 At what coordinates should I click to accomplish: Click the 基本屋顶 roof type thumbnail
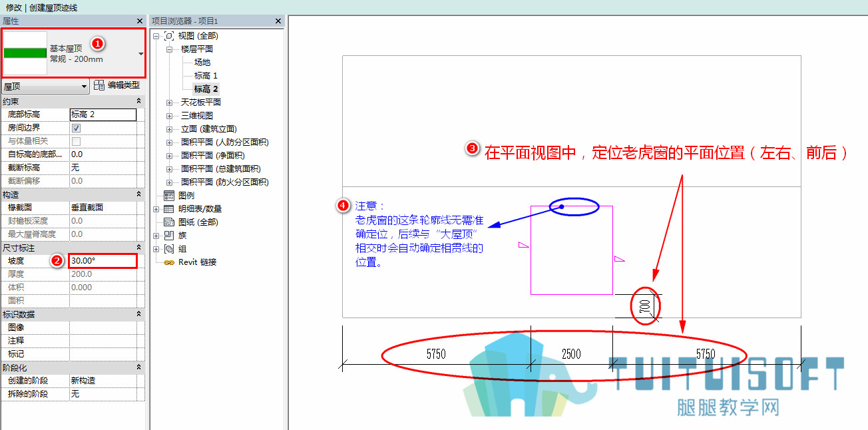25,53
